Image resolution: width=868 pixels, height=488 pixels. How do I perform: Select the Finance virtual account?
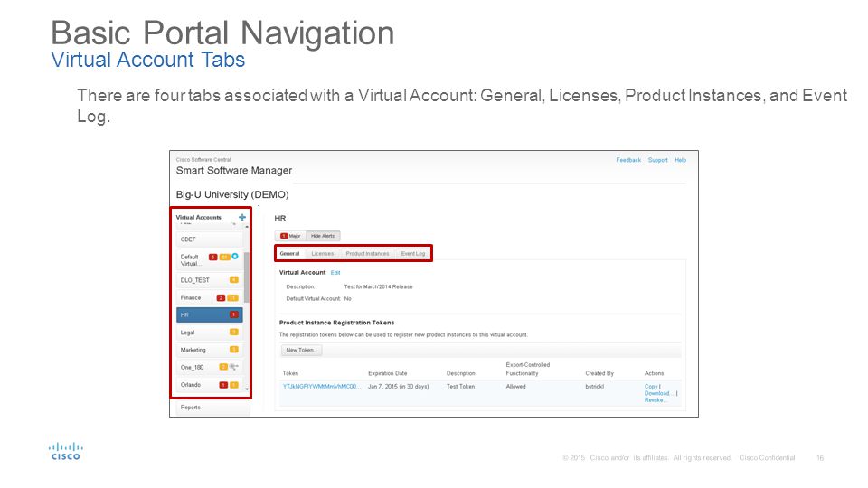[209, 297]
